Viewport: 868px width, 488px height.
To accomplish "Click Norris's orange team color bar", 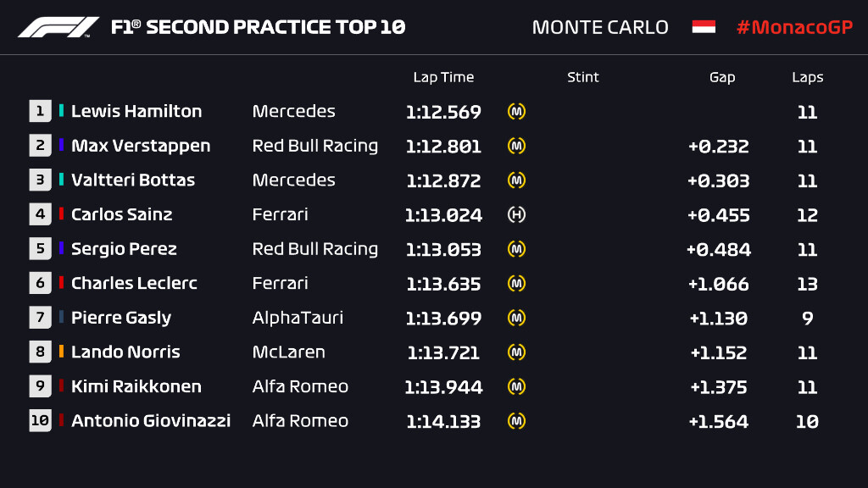I will point(62,352).
